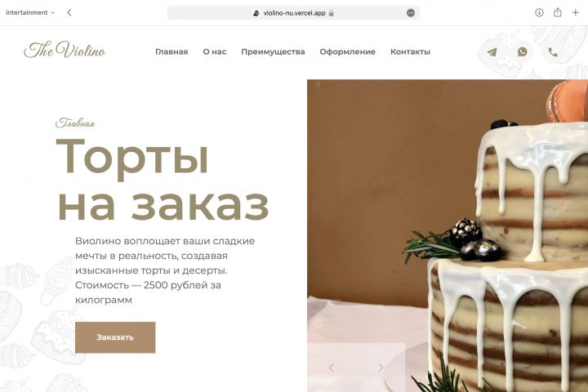Click the The Violino logo
The width and height of the screenshot is (588, 392).
(x=65, y=50)
